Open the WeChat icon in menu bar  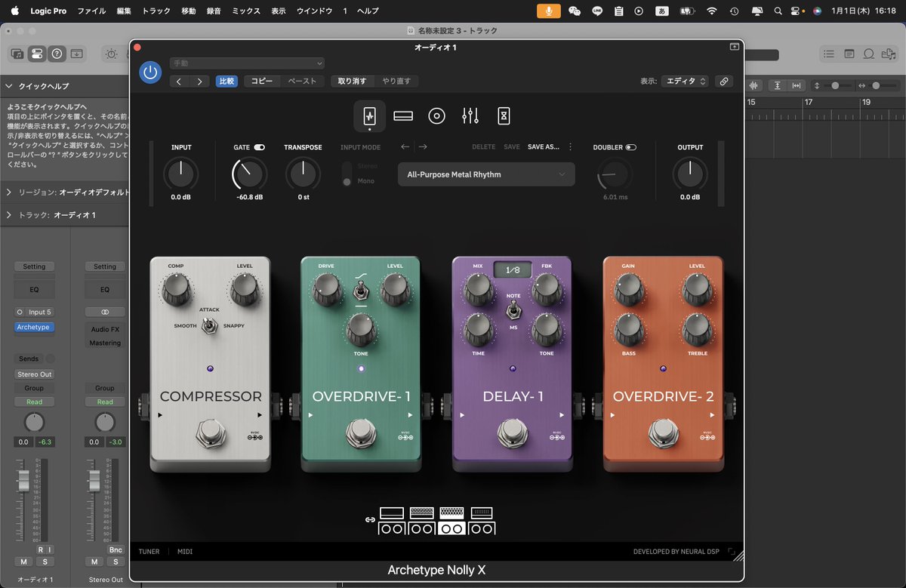click(575, 11)
